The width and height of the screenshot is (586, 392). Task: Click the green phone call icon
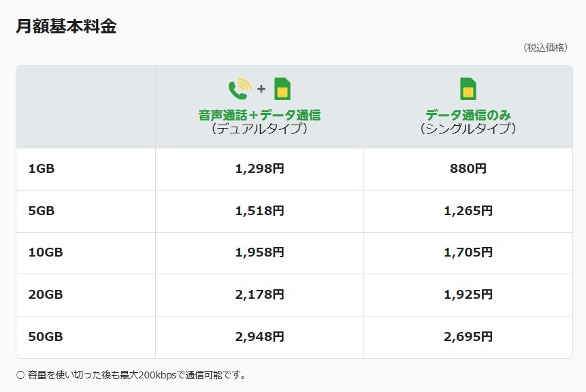[x=238, y=89]
